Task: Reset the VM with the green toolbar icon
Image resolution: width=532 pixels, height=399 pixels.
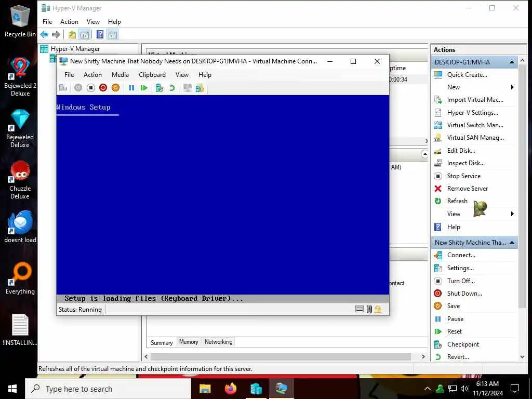Action: pyautogui.click(x=144, y=88)
